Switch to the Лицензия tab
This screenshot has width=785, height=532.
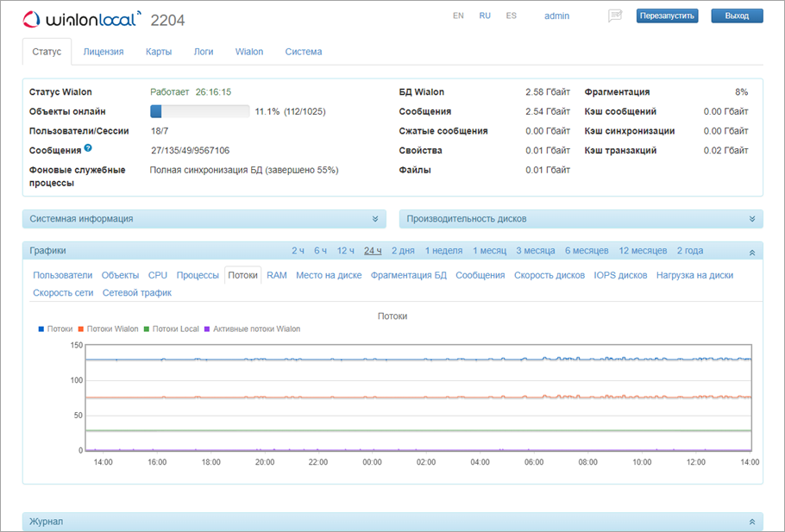point(104,52)
